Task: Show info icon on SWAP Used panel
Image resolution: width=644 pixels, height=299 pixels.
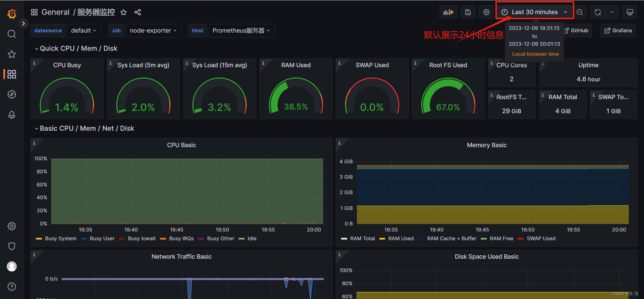Action: point(339,63)
